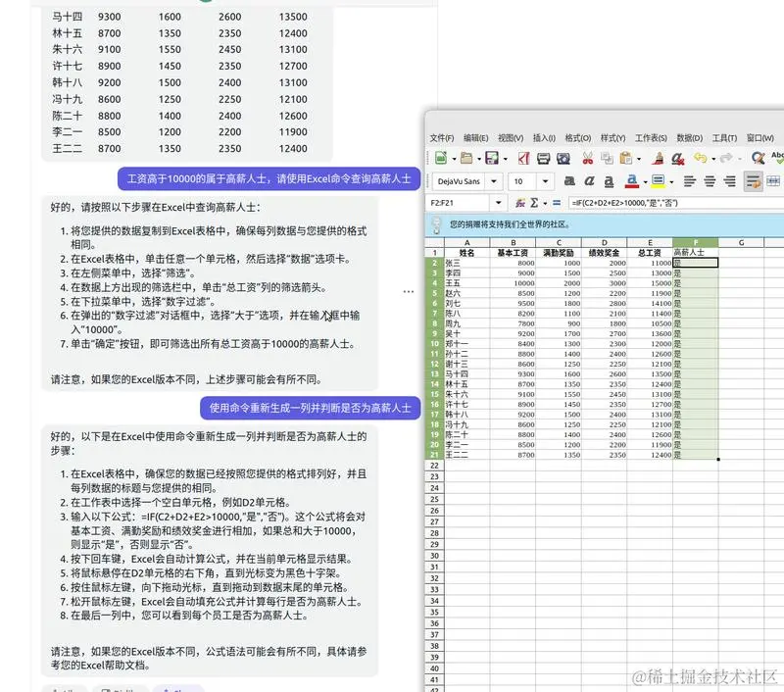Click the three-dots options beside chat reply
784x692 pixels.
coord(409,291)
